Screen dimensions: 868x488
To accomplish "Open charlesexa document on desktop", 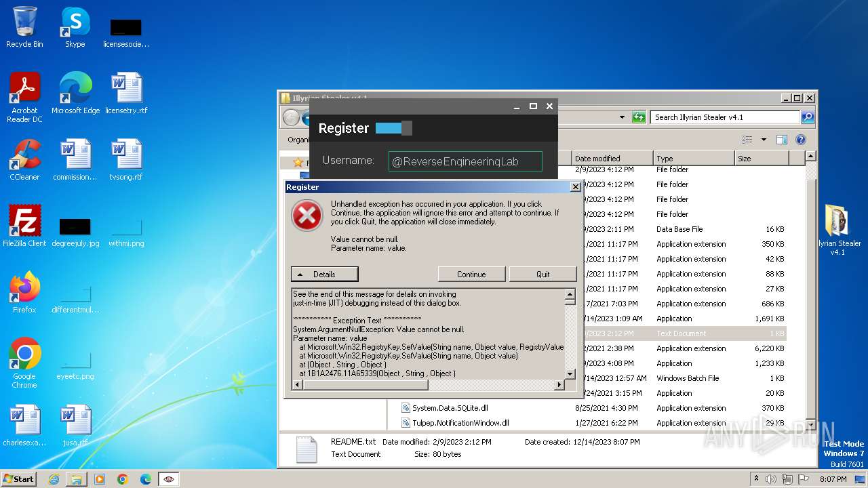I will [24, 425].
